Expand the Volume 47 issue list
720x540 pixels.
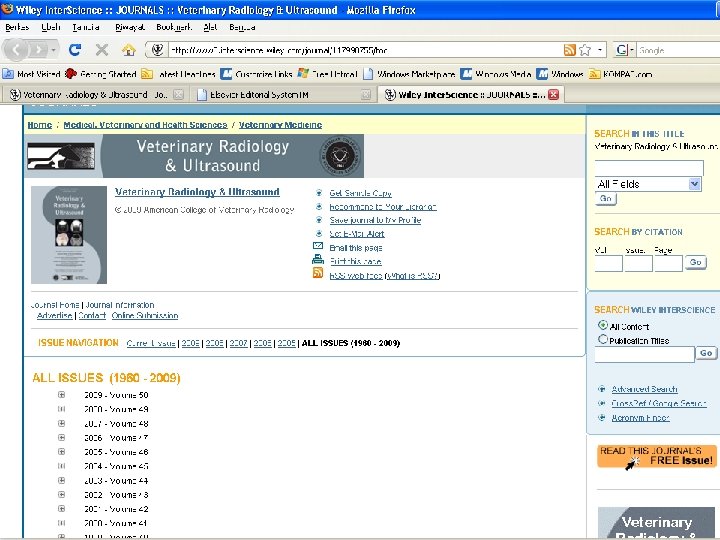tap(62, 438)
